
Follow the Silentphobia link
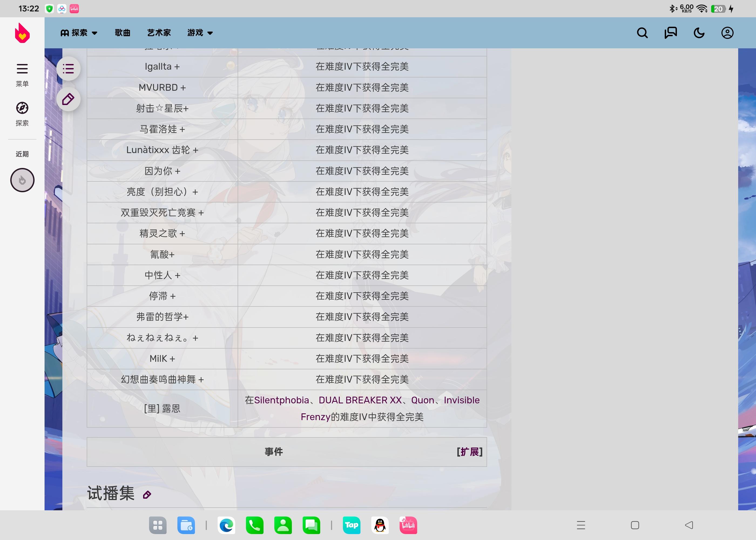click(x=281, y=400)
